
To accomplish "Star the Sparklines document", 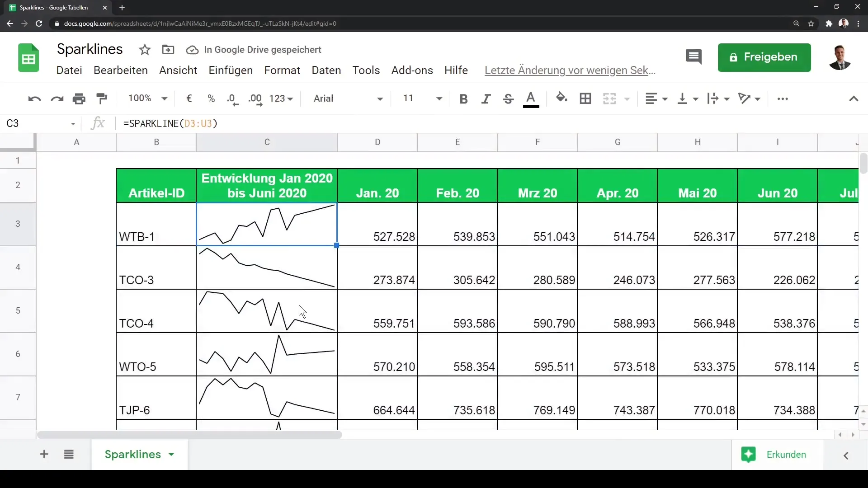I will (x=145, y=50).
